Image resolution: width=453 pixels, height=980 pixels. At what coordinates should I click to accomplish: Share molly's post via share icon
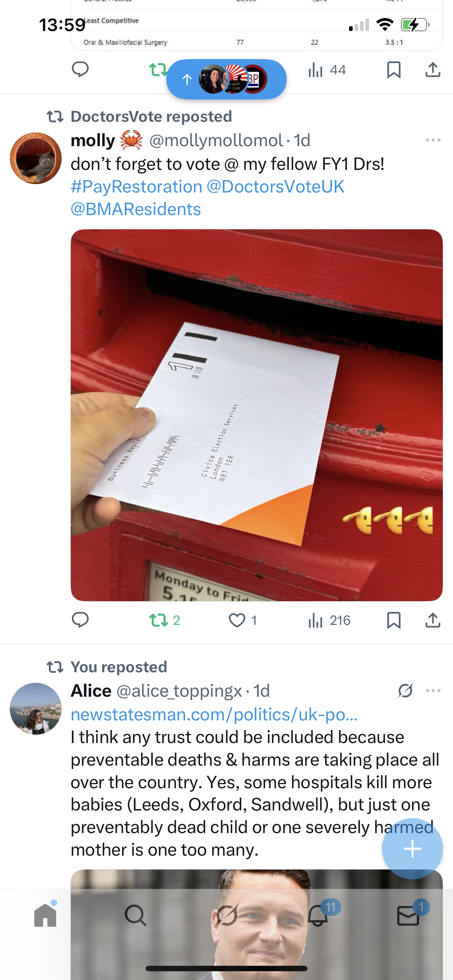coord(433,620)
